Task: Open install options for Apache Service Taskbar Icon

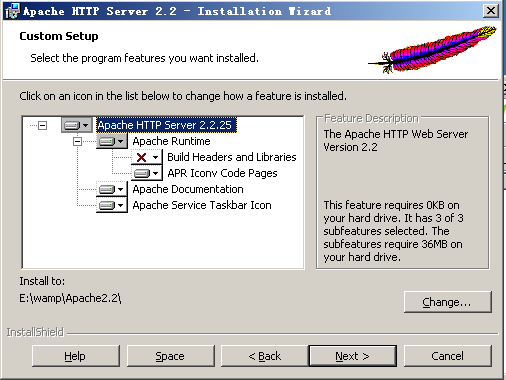Action: click(112, 205)
